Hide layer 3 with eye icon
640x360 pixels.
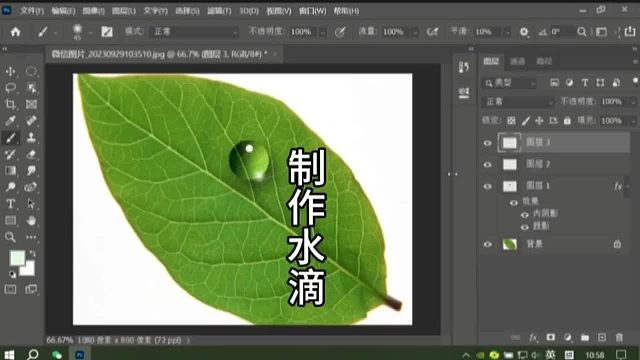(x=487, y=143)
